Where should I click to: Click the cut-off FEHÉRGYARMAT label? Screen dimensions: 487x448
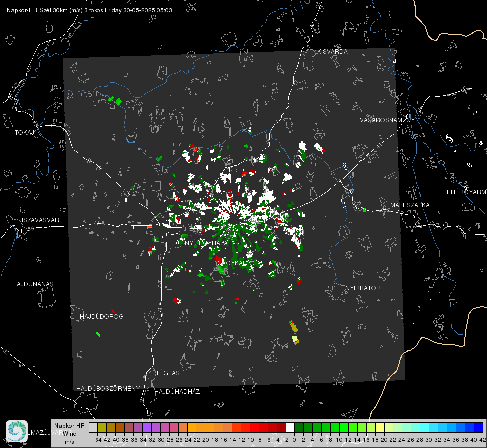465,192
